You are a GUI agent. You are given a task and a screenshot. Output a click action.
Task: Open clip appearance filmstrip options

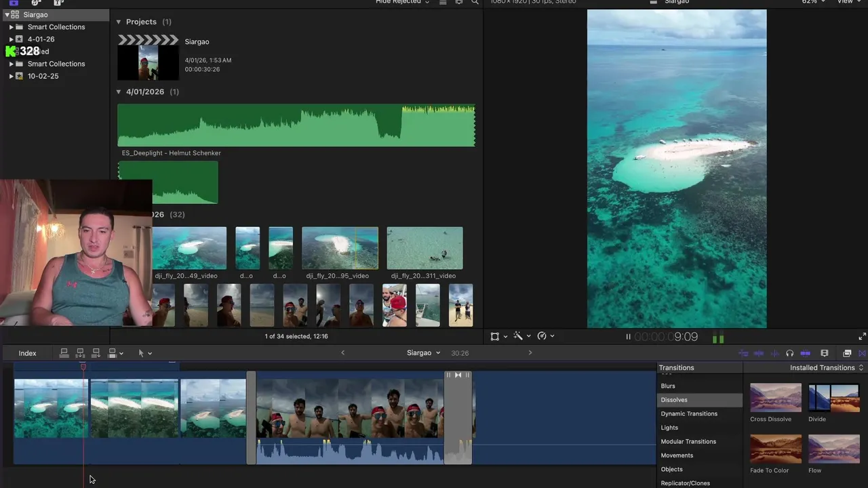pos(825,353)
